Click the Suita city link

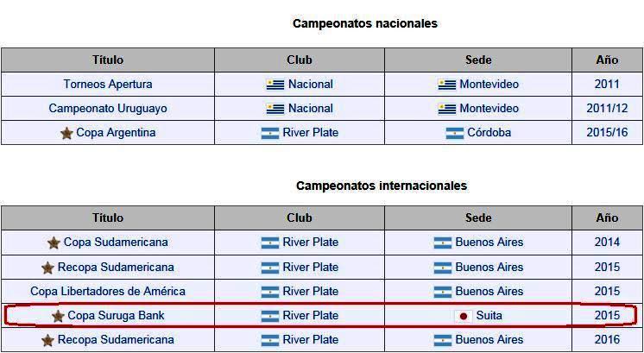(x=489, y=316)
